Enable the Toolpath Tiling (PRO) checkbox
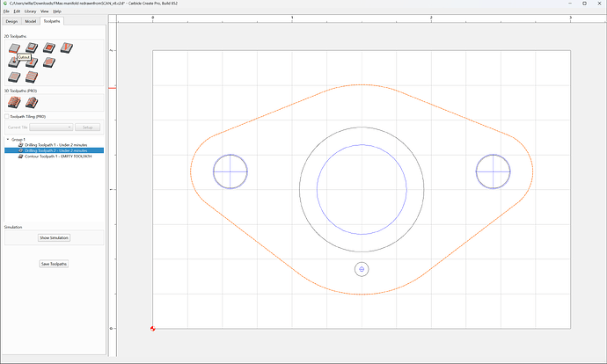Screen dimensions: 607x364 [x=6, y=116]
